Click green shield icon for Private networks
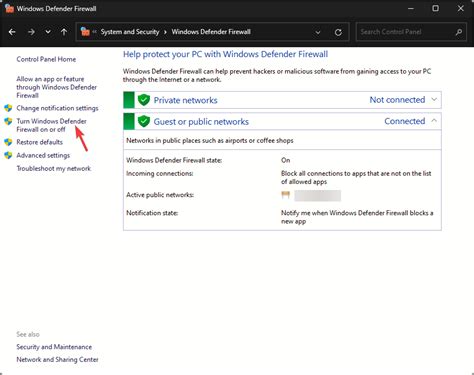The image size is (474, 375). click(x=144, y=100)
